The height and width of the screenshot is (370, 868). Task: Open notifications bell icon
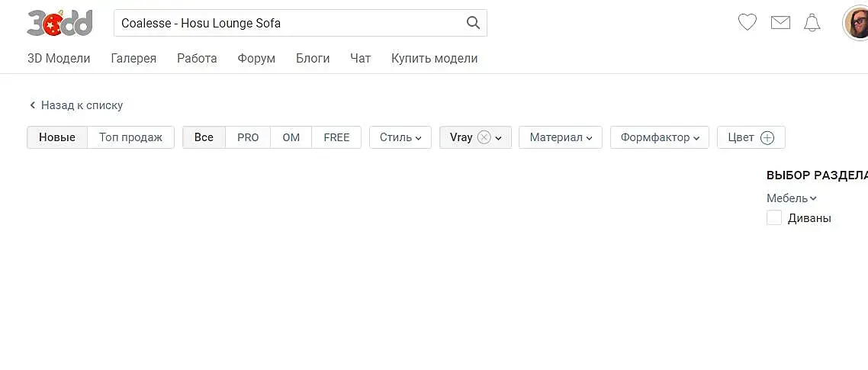click(812, 23)
